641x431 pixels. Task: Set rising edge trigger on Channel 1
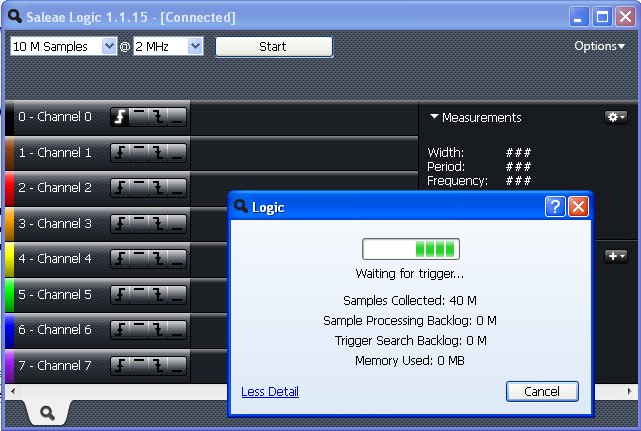click(x=120, y=153)
